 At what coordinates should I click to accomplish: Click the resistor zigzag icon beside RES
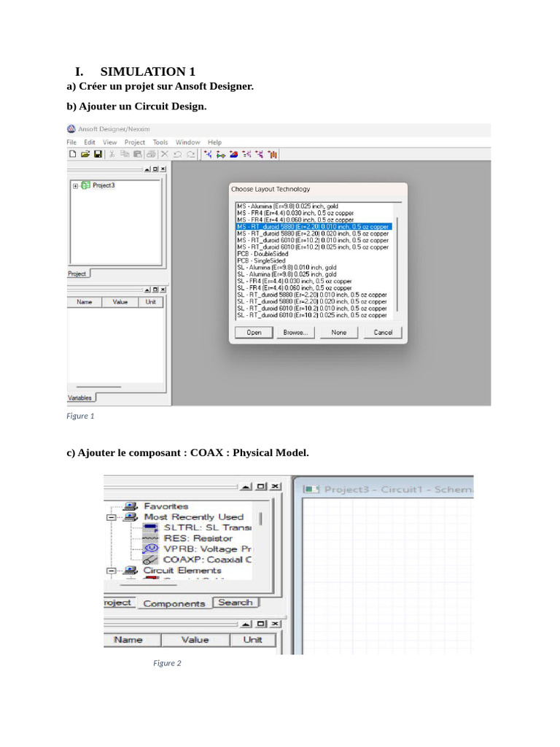pyautogui.click(x=150, y=538)
